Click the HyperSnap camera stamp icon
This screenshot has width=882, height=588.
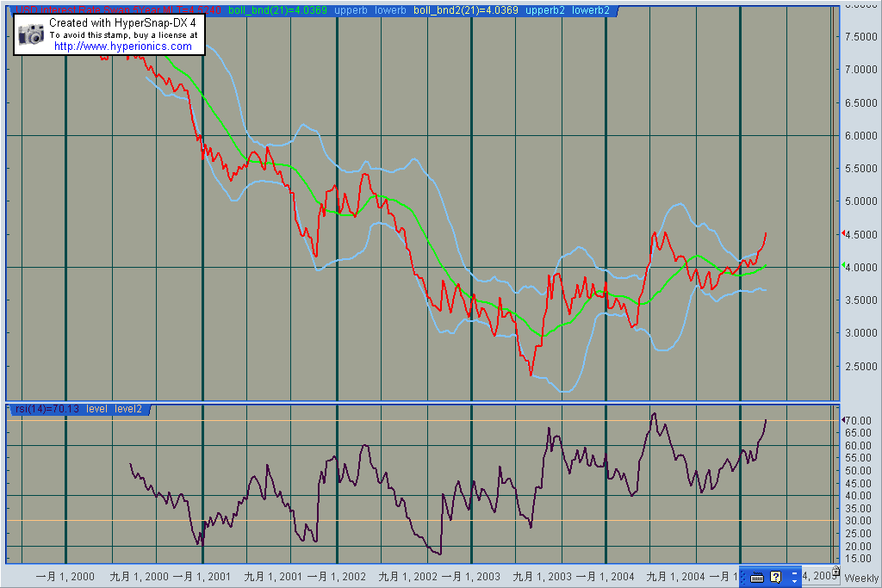coord(31,34)
